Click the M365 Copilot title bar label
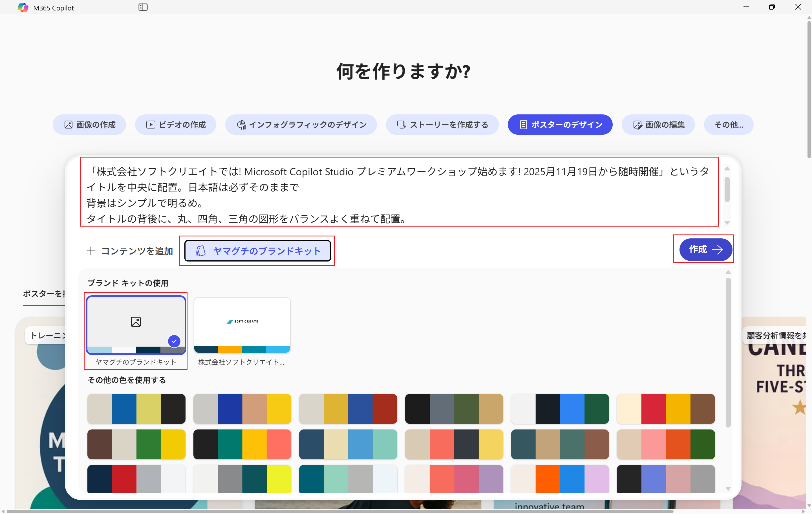Image resolution: width=812 pixels, height=514 pixels. point(53,7)
